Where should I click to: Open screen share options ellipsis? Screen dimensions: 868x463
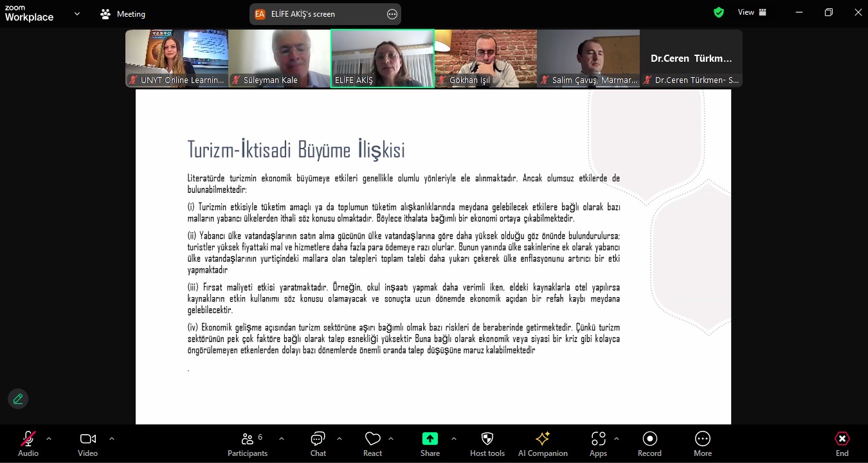pyautogui.click(x=392, y=14)
